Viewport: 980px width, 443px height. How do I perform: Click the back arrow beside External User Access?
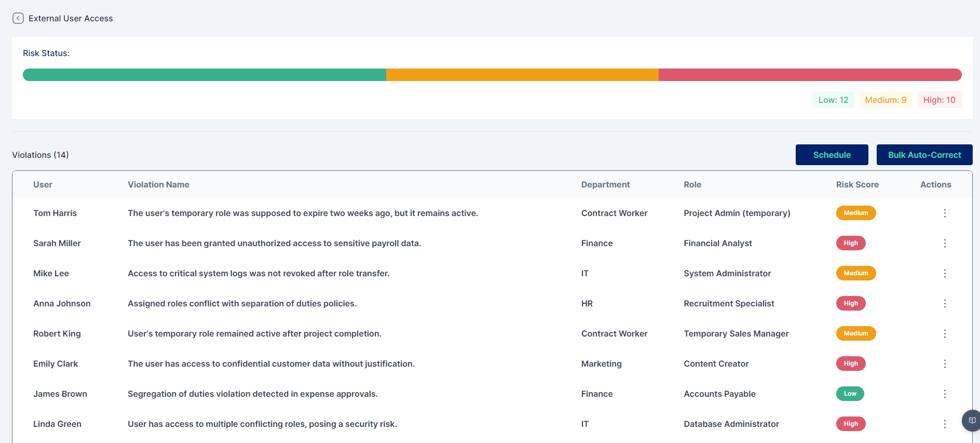[18, 18]
